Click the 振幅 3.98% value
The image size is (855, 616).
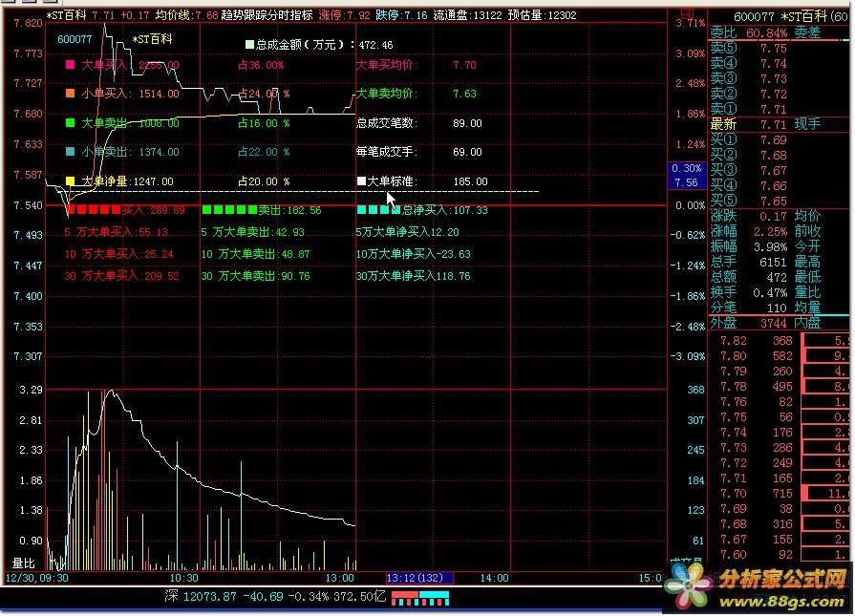[x=770, y=247]
